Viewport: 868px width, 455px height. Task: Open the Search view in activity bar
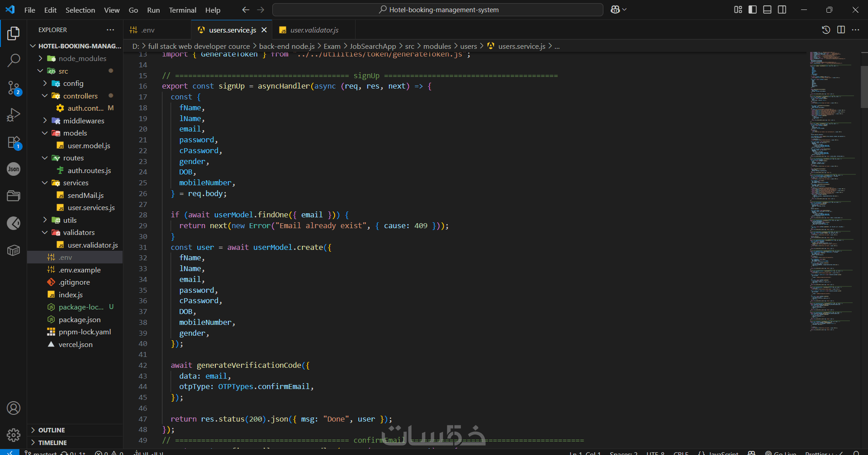(x=14, y=60)
